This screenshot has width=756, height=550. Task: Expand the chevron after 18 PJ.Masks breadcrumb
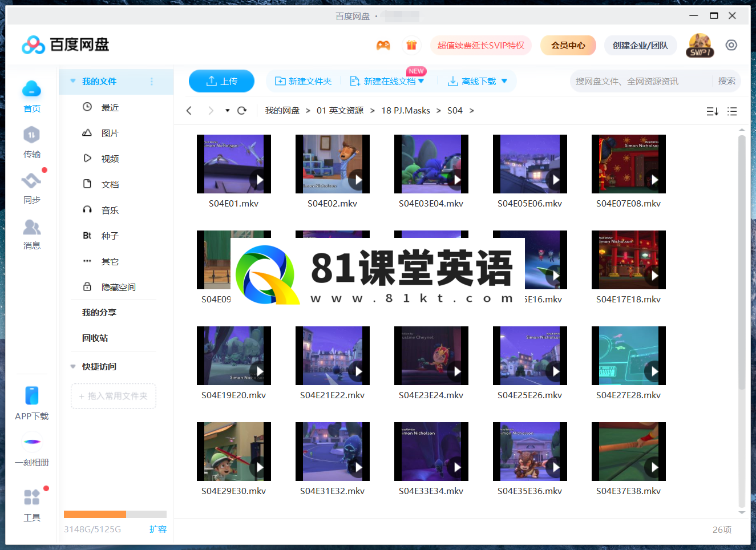tap(439, 111)
